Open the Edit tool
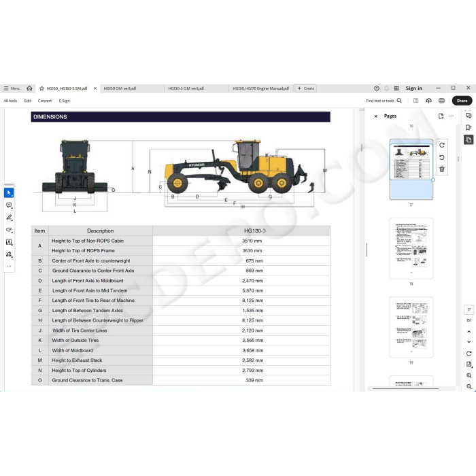The height and width of the screenshot is (476, 476). tap(27, 101)
